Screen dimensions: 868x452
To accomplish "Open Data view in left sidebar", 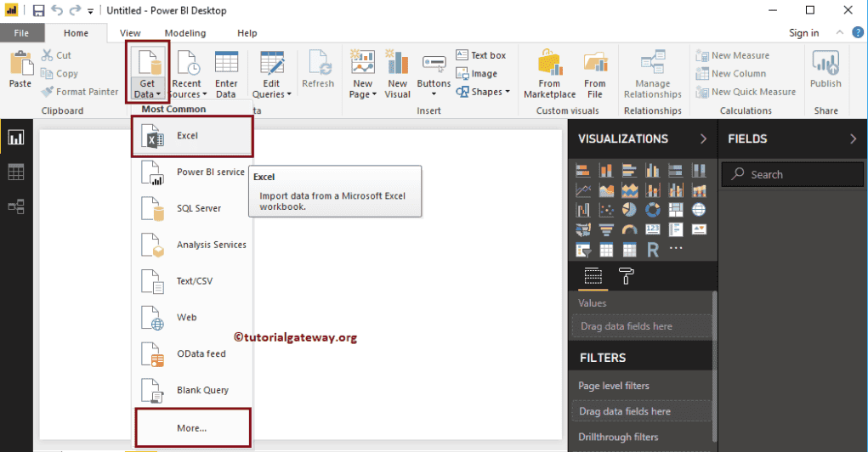I will coord(16,172).
